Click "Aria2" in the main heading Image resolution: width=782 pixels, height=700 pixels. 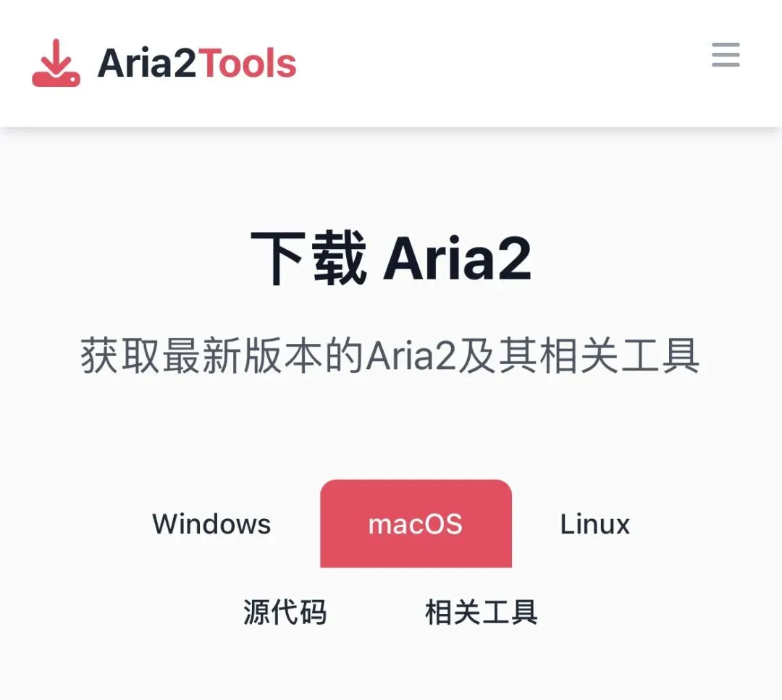click(458, 260)
